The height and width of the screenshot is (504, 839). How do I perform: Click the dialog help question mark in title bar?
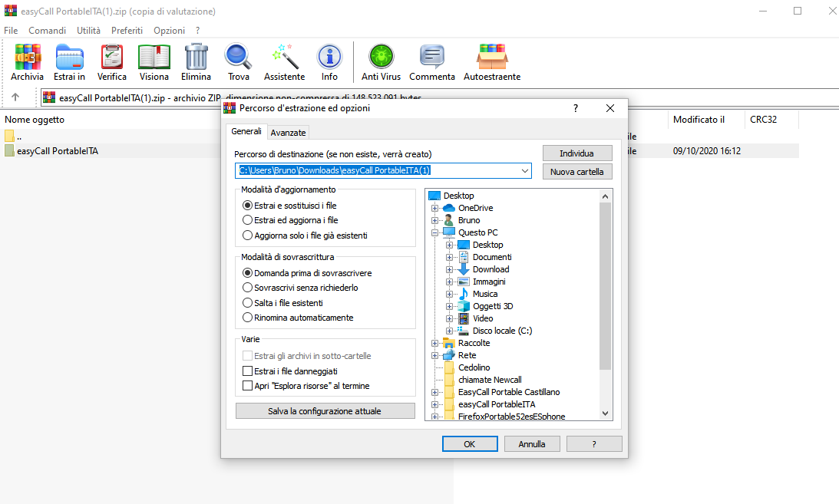tap(576, 108)
